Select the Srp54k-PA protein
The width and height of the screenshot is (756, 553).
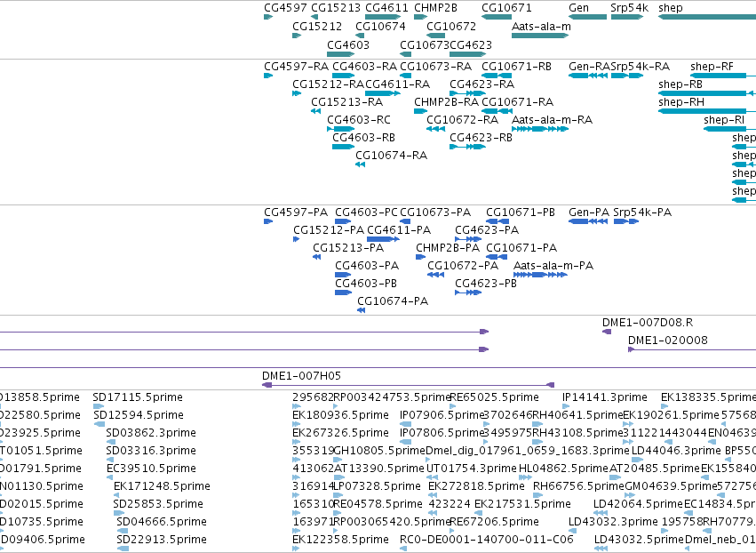coord(625,221)
